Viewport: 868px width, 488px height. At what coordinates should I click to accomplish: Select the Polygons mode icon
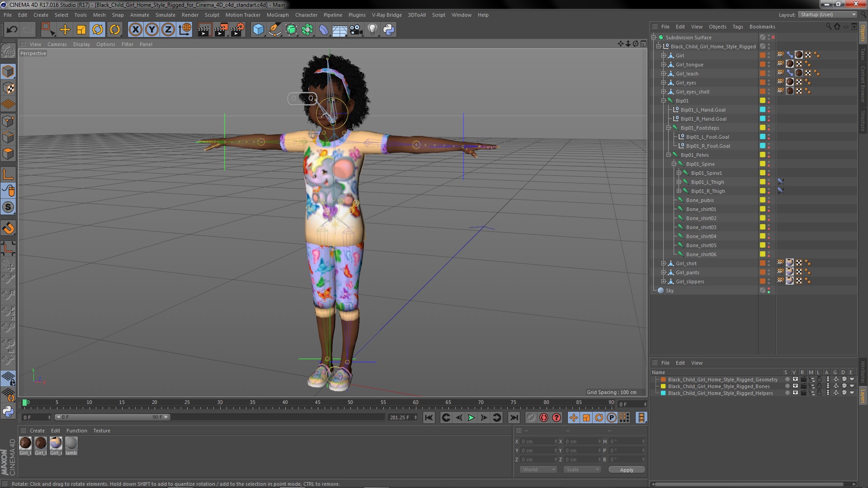[8, 154]
